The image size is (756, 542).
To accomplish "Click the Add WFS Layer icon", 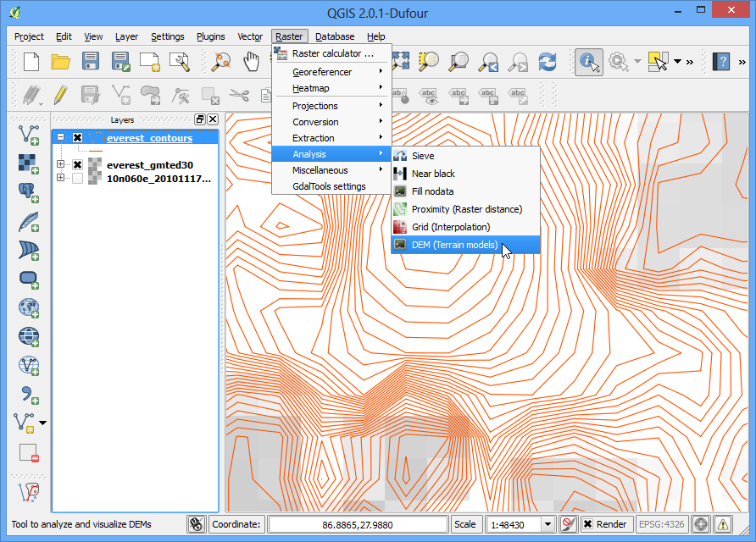I will pos(29,366).
